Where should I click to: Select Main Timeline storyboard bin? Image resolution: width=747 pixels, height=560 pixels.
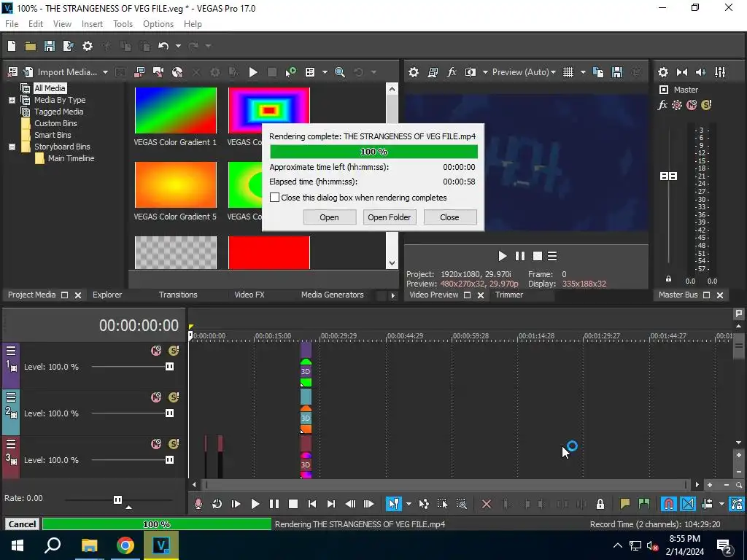pyautogui.click(x=71, y=158)
